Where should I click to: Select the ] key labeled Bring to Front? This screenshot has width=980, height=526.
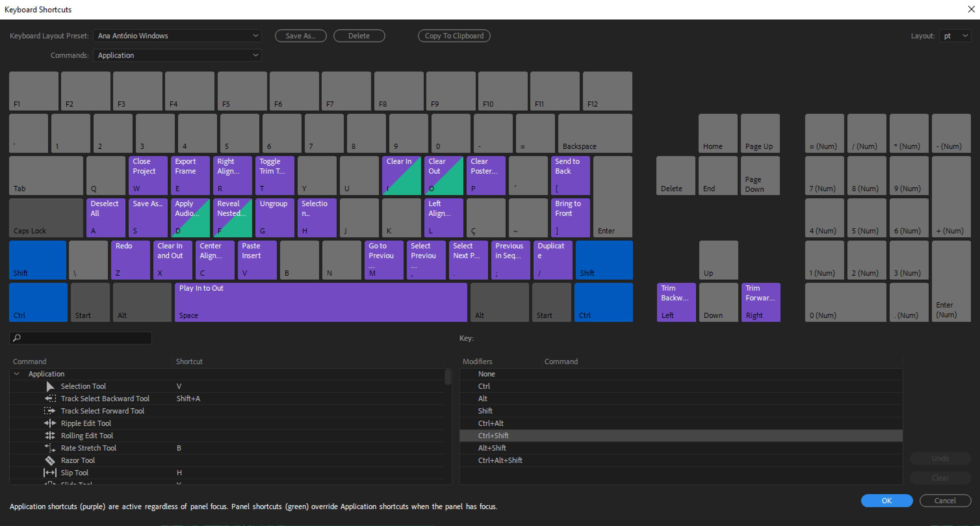tap(570, 218)
